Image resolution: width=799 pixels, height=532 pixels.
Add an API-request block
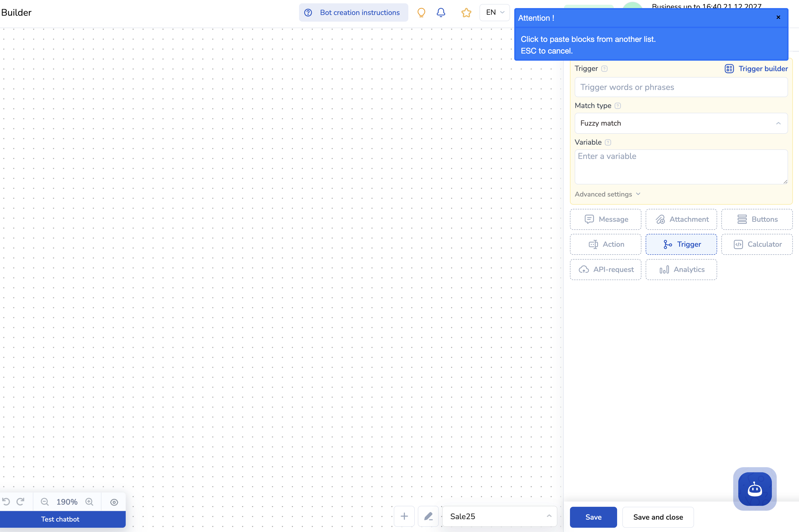(605, 269)
